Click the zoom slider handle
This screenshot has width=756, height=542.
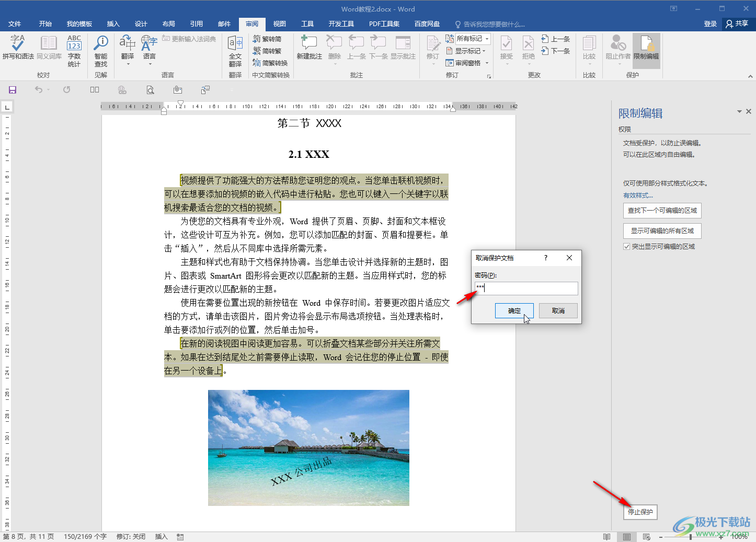(691, 537)
